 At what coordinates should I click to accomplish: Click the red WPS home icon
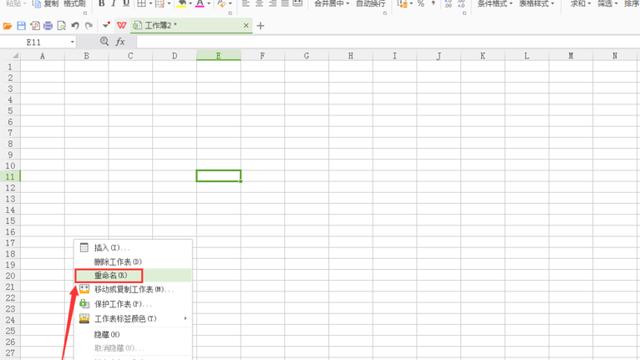click(122, 26)
